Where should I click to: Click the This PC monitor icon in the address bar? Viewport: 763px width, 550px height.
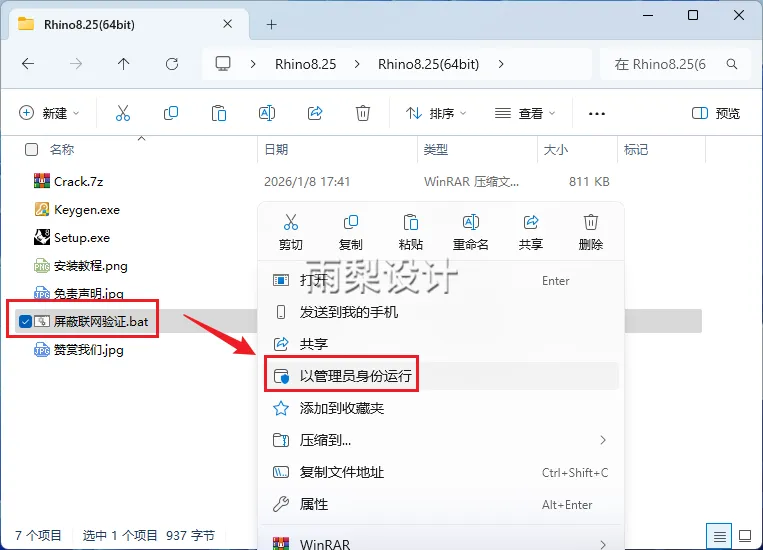click(x=223, y=64)
